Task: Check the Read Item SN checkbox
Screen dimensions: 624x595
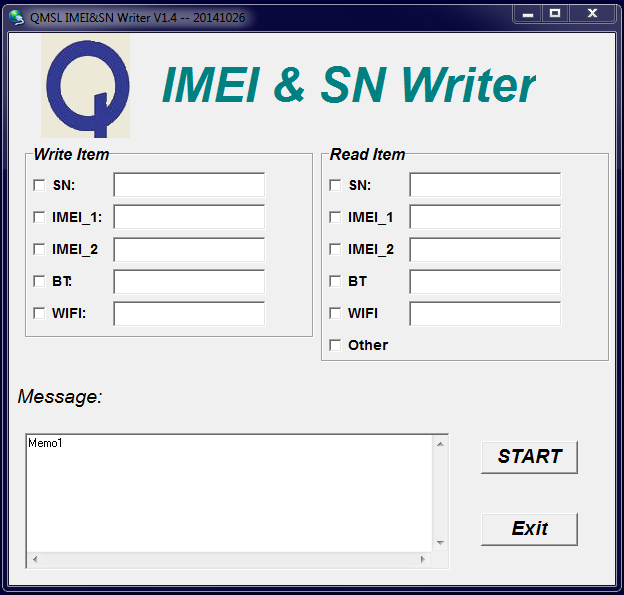Action: (335, 185)
